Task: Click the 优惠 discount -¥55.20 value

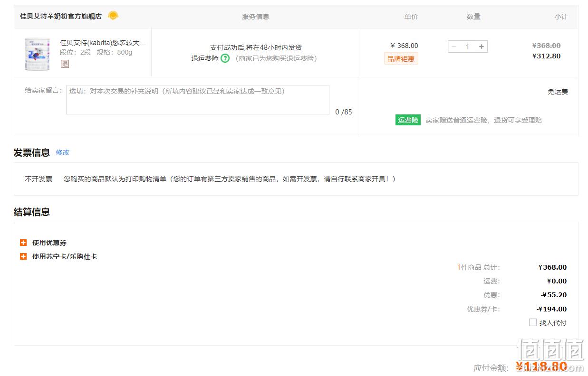Action: 554,295
